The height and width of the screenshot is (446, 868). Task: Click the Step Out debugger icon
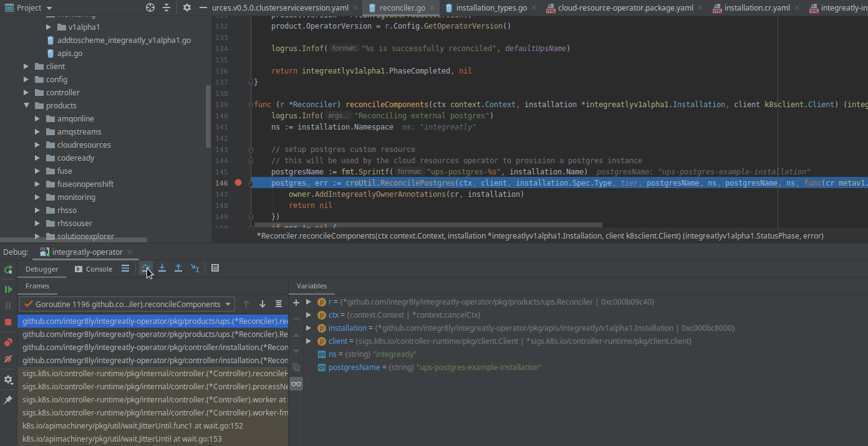(x=178, y=268)
